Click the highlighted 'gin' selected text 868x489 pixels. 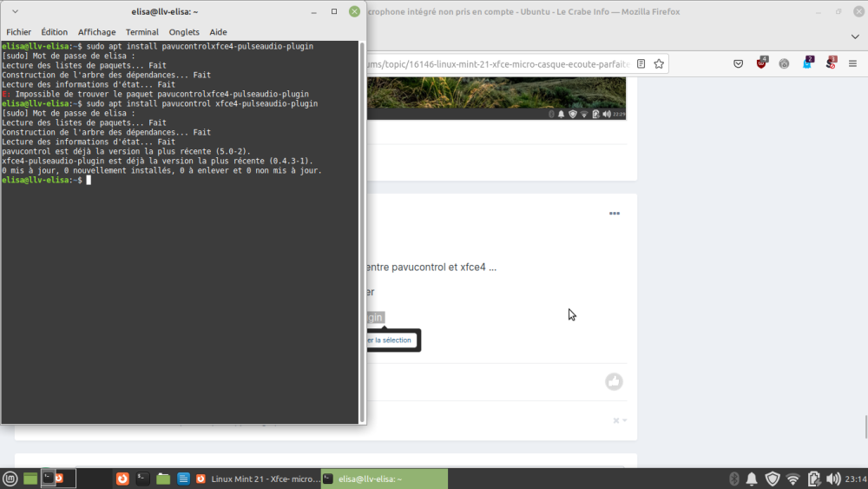375,317
